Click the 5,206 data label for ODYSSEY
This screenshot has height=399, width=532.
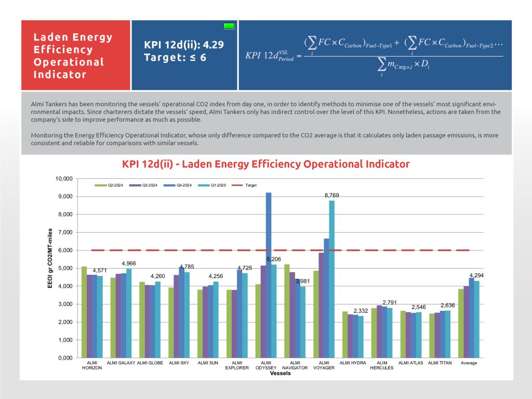pyautogui.click(x=274, y=259)
